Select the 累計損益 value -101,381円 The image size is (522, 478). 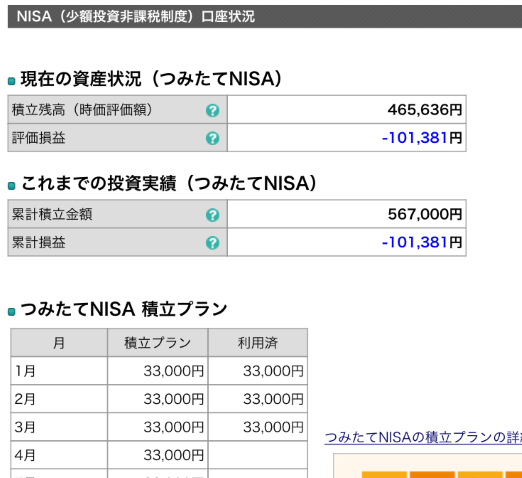(422, 242)
